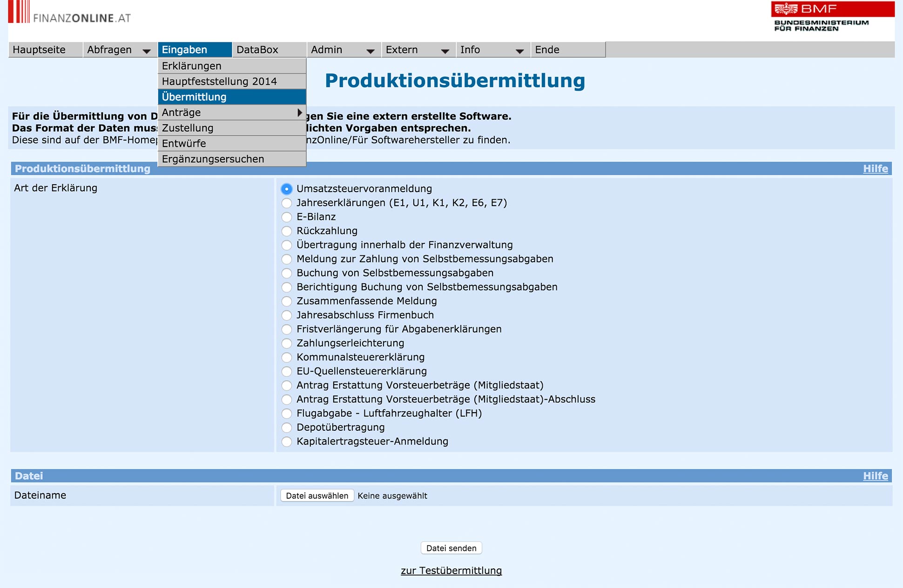
Task: Click the Eingaben menu item
Action: 195,50
